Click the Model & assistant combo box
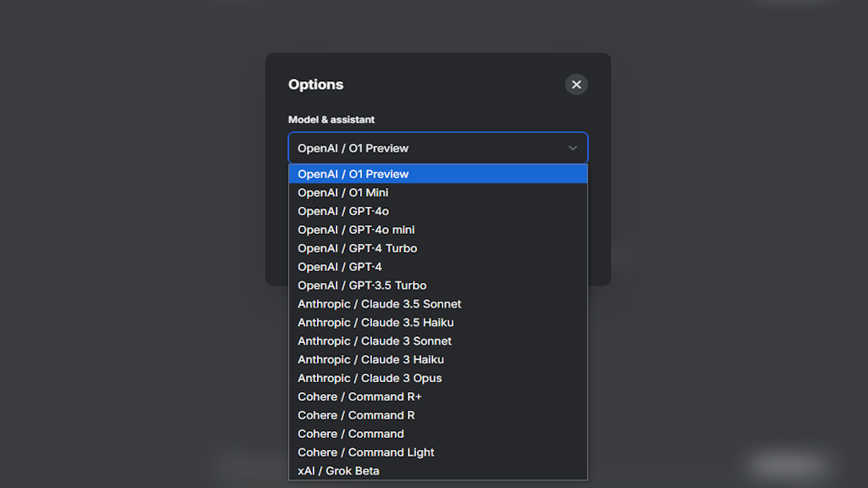This screenshot has width=868, height=488. (x=438, y=148)
